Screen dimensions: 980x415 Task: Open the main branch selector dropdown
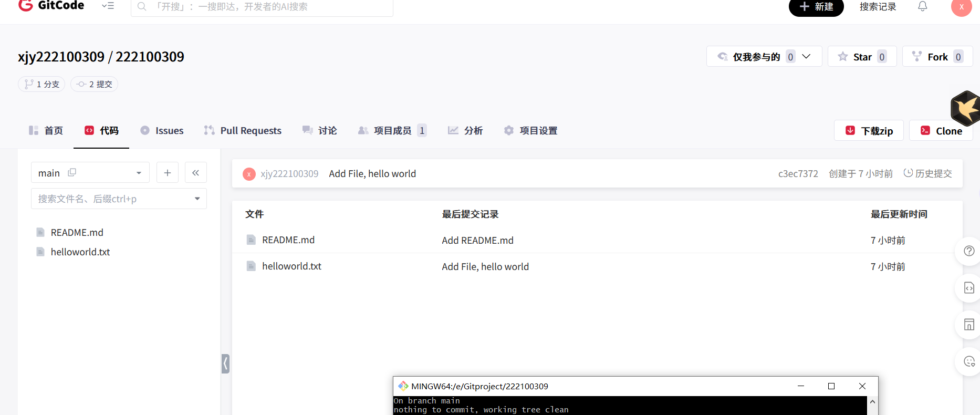pos(90,173)
